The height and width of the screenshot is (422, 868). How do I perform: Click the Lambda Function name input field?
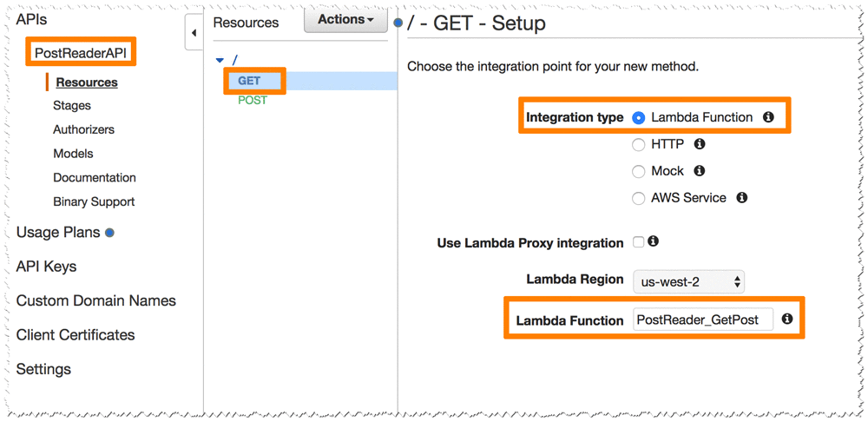pos(702,320)
